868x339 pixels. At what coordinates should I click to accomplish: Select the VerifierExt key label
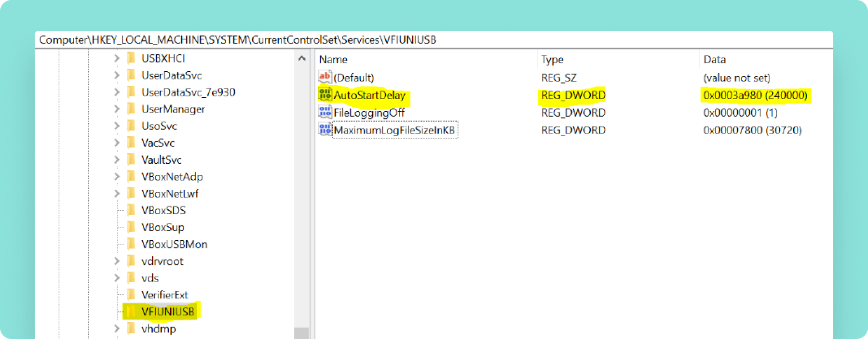(164, 295)
